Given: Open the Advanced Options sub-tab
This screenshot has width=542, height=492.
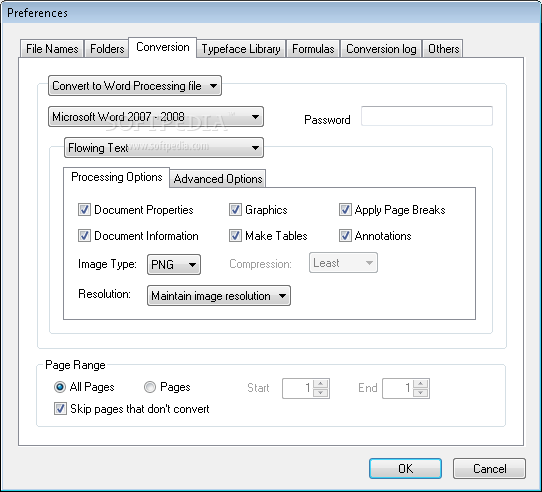Looking at the screenshot, I should [x=218, y=179].
